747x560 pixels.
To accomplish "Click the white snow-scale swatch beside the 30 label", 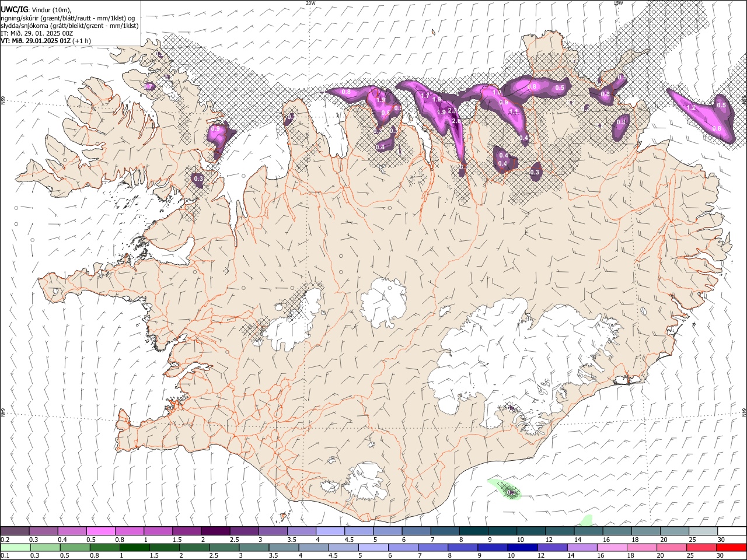I will click(732, 531).
